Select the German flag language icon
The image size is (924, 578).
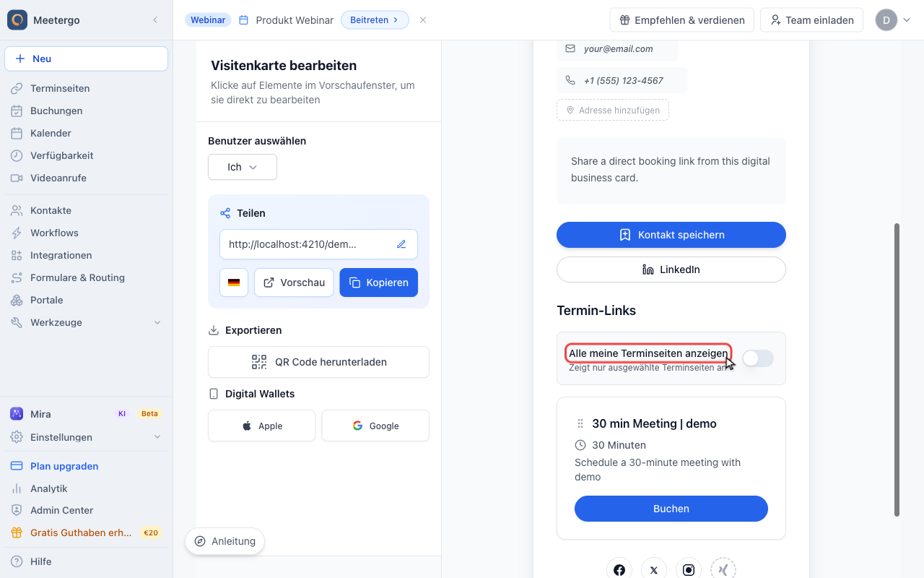pyautogui.click(x=234, y=282)
